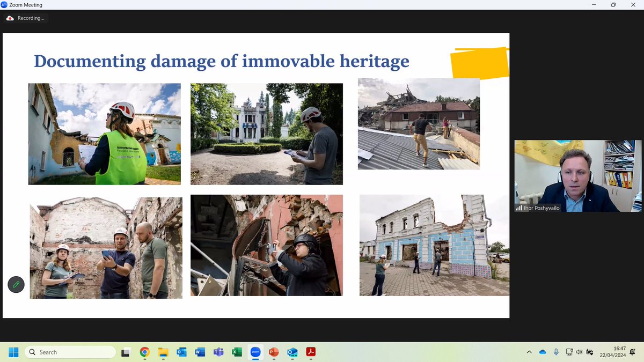The height and width of the screenshot is (362, 644).
Task: Click the photo of woman photographing damaged wall
Action: (267, 245)
